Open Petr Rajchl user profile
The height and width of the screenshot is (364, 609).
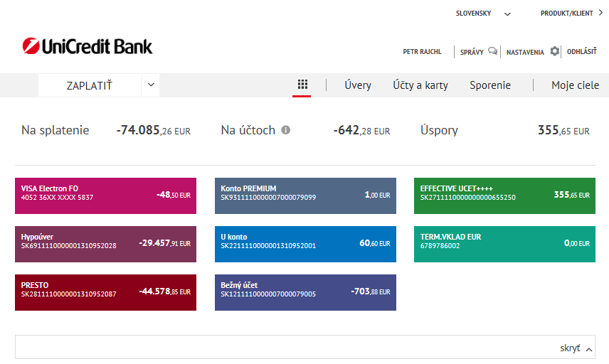[x=422, y=52]
